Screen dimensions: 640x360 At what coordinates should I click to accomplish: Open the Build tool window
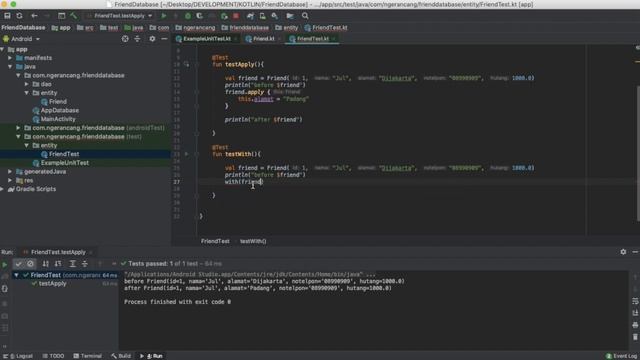pos(121,356)
